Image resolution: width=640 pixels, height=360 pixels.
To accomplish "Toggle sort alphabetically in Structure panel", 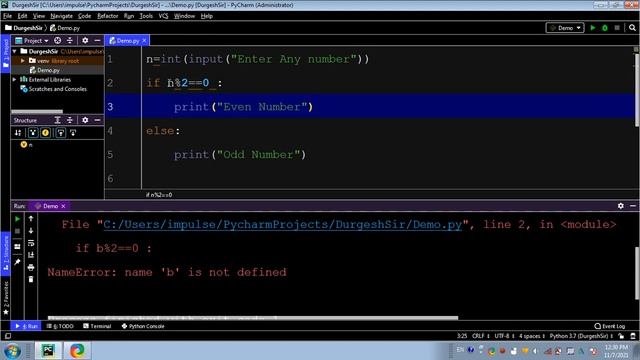I will [18, 133].
